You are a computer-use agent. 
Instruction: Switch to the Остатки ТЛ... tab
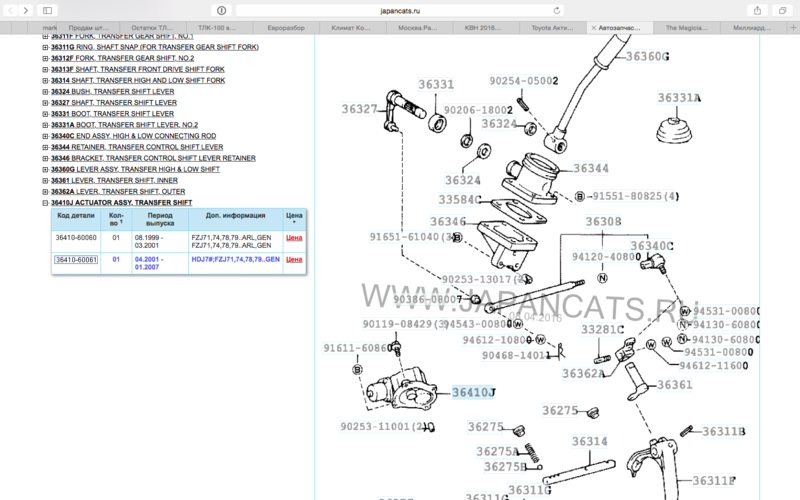(152, 28)
